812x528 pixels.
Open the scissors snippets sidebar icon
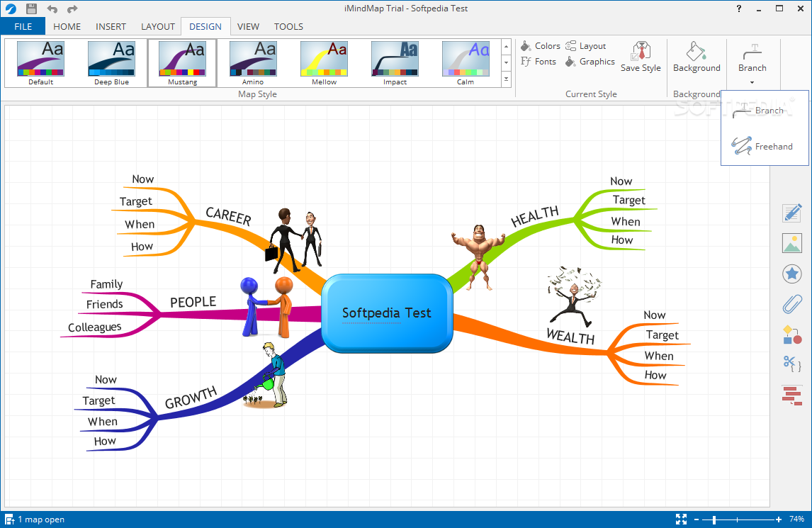(791, 364)
